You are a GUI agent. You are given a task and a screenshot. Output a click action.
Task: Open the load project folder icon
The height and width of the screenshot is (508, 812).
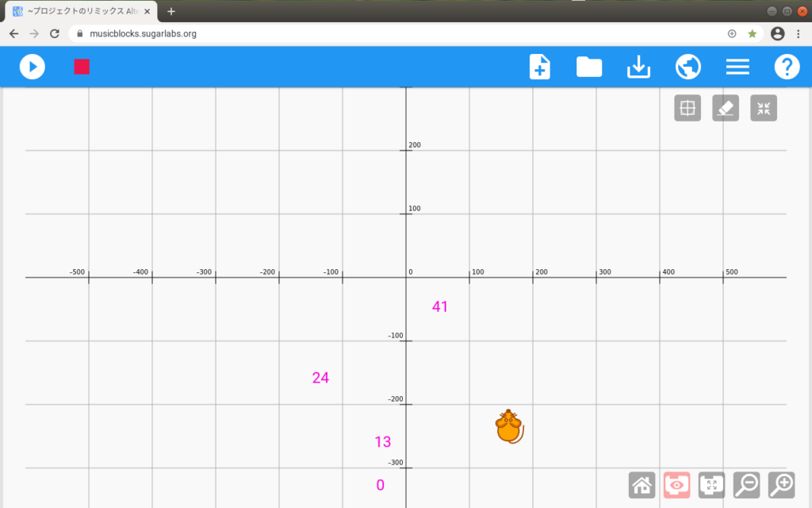(x=589, y=67)
